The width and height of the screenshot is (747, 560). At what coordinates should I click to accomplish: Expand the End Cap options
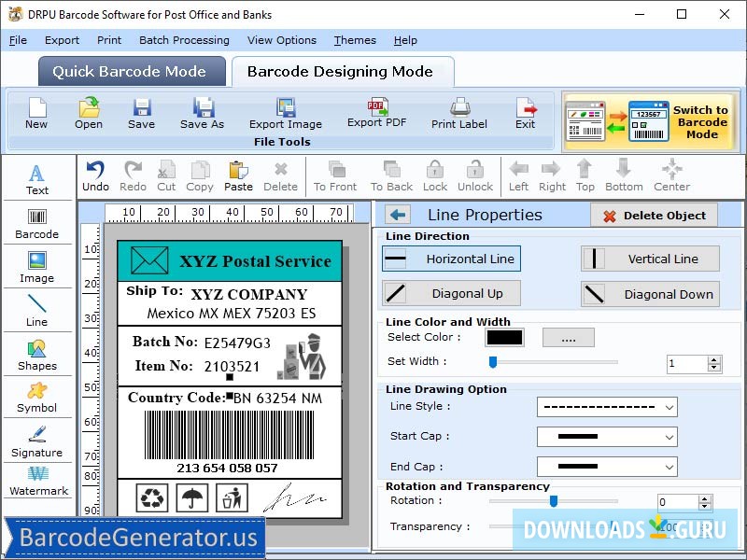(x=607, y=466)
